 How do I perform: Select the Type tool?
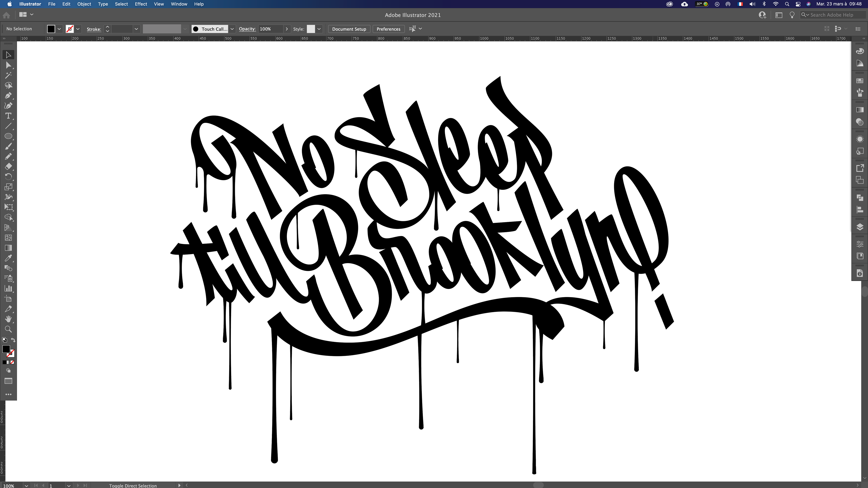pyautogui.click(x=8, y=115)
